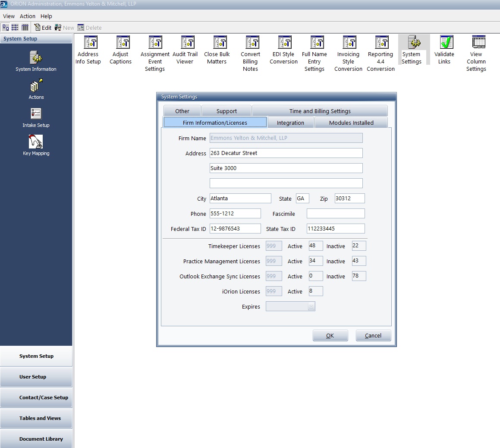Switch to the Support tab
Screen dimensions: 500x448
[x=227, y=111]
